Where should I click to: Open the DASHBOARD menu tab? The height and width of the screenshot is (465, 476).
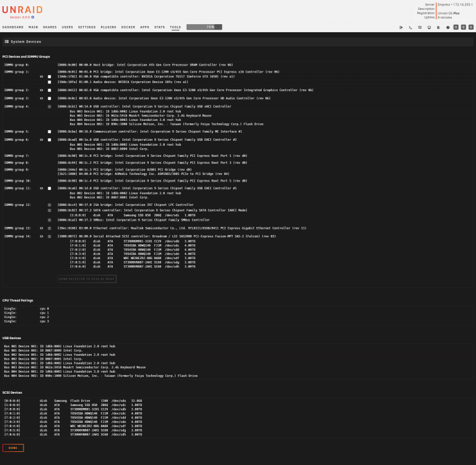point(13,27)
